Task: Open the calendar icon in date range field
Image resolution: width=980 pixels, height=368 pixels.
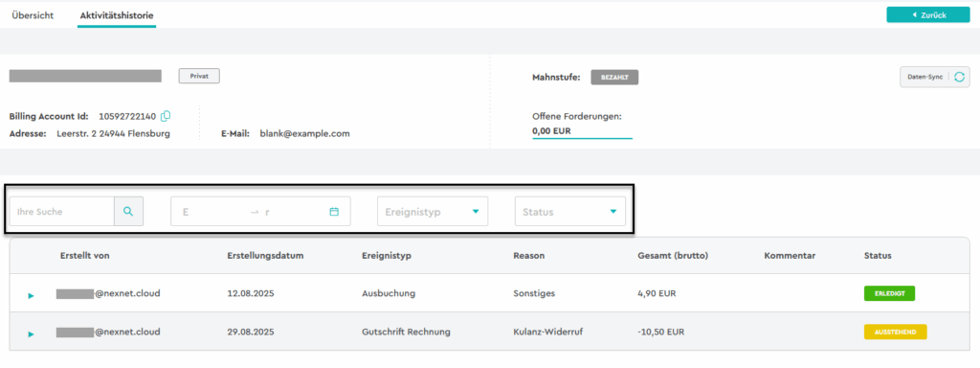Action: [x=334, y=212]
